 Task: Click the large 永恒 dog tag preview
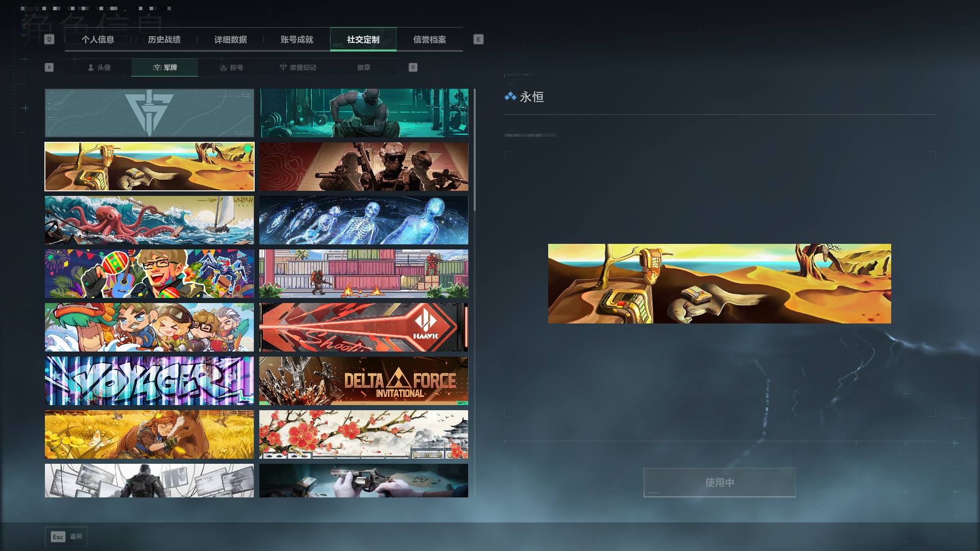point(720,284)
